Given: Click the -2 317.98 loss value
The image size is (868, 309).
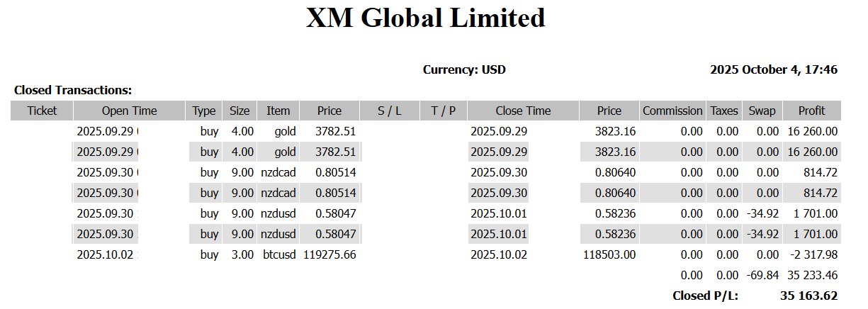Looking at the screenshot, I should pyautogui.click(x=812, y=254).
